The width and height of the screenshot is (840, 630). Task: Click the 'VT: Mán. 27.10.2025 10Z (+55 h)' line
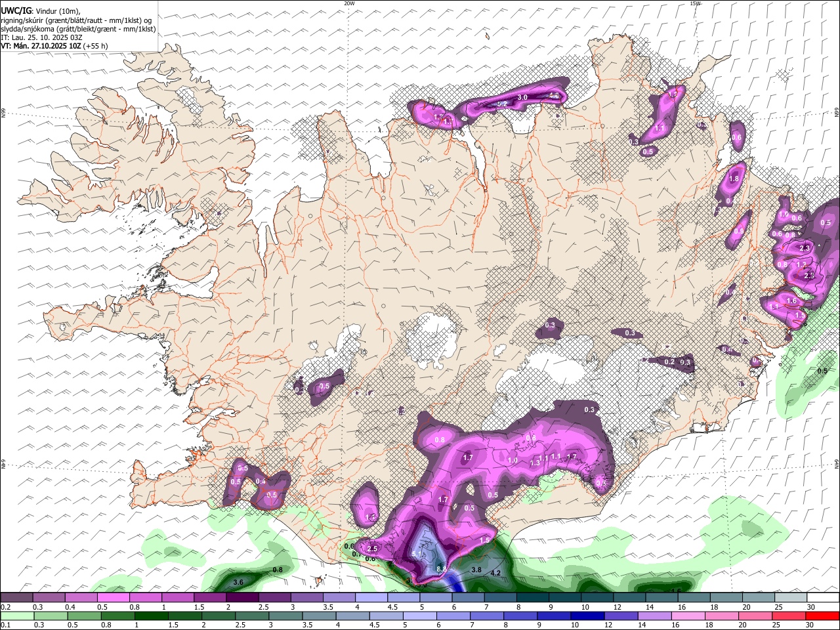[54, 46]
